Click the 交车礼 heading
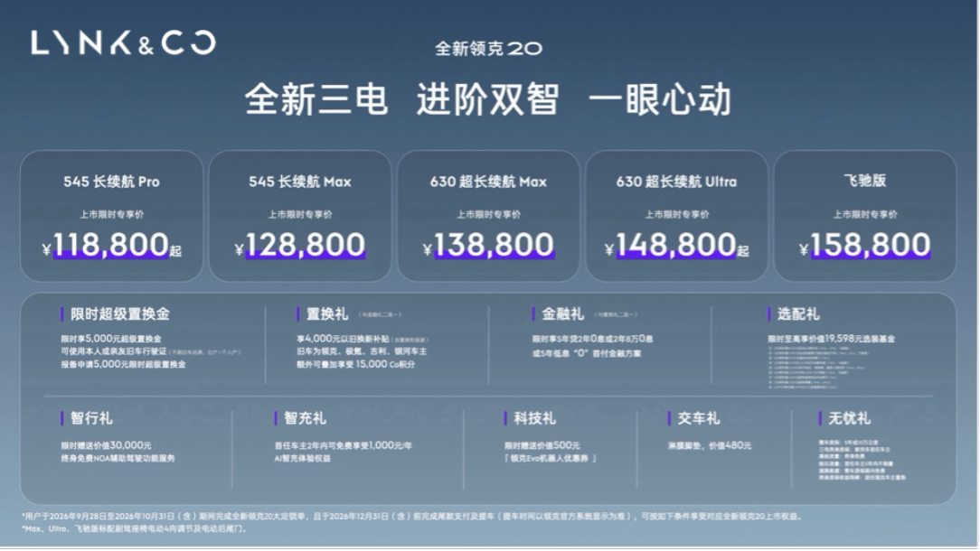Screen dimensions: 980x551 pos(699,418)
